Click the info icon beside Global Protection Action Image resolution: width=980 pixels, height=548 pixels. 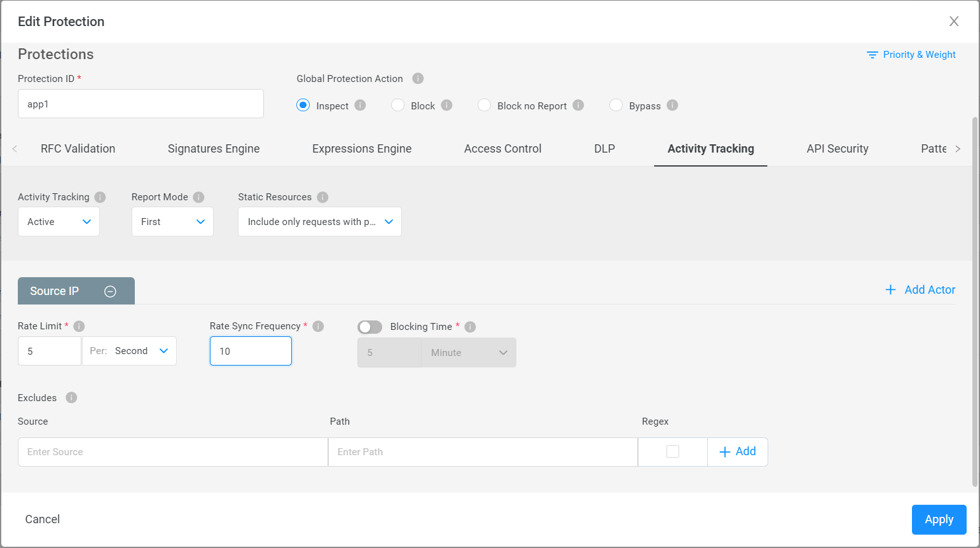[x=418, y=78]
